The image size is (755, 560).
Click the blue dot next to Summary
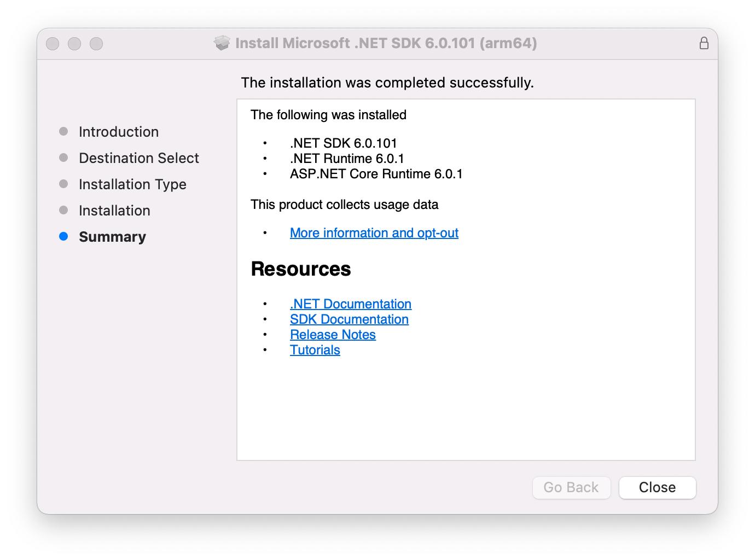62,237
